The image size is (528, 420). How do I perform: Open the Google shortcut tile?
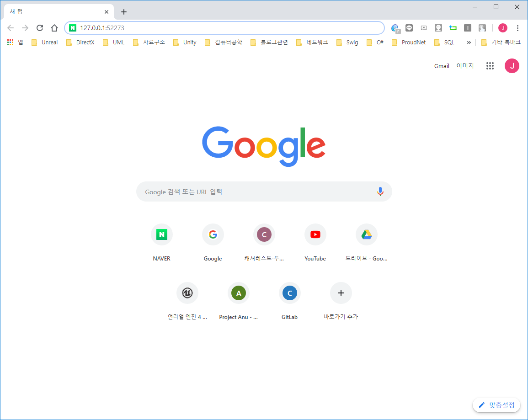[x=213, y=242]
